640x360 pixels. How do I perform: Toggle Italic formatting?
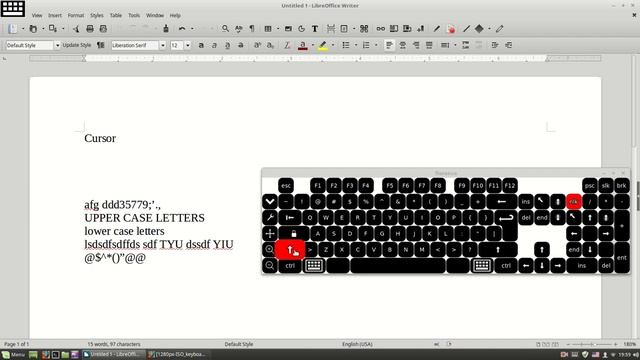[214, 45]
